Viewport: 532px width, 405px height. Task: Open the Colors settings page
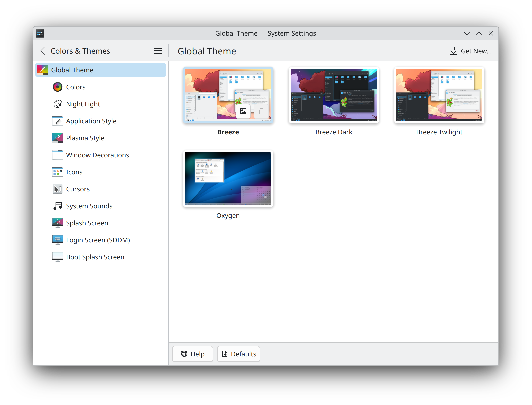[x=101, y=87]
